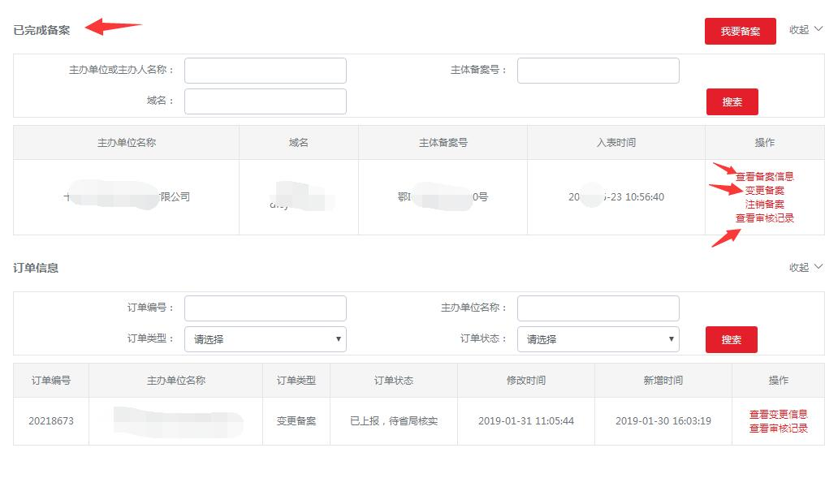This screenshot has height=504, width=825.
Task: View 查看审核记录 for order 20218673
Action: [778, 428]
